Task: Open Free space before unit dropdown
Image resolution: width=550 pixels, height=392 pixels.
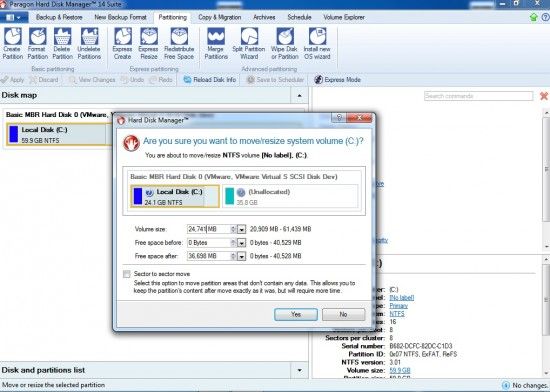Action: pyautogui.click(x=241, y=243)
